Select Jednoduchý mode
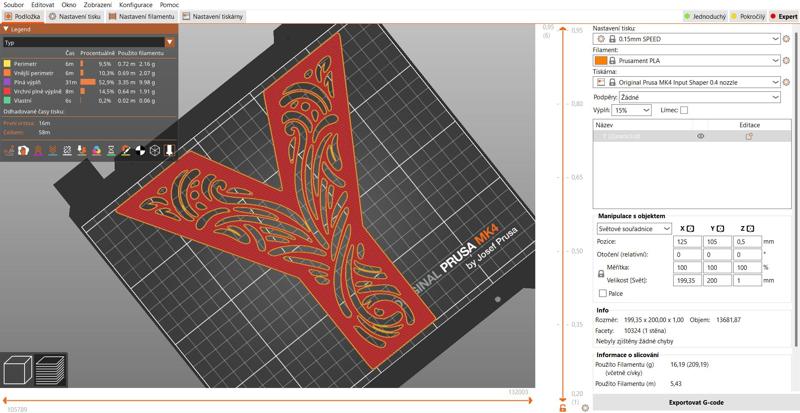The height and width of the screenshot is (413, 800). (x=706, y=17)
